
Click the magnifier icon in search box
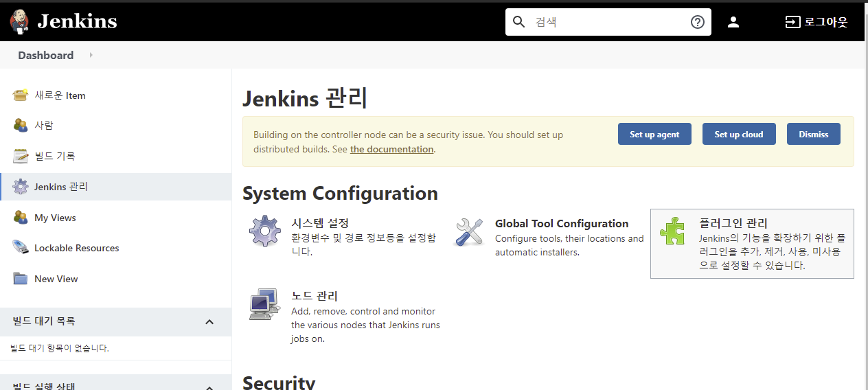tap(519, 22)
